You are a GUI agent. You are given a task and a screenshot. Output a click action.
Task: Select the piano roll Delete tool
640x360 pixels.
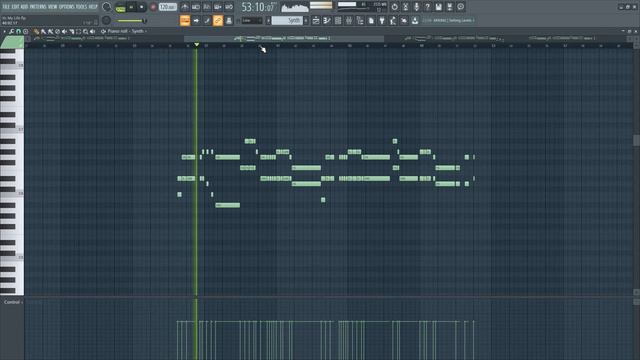(57, 31)
